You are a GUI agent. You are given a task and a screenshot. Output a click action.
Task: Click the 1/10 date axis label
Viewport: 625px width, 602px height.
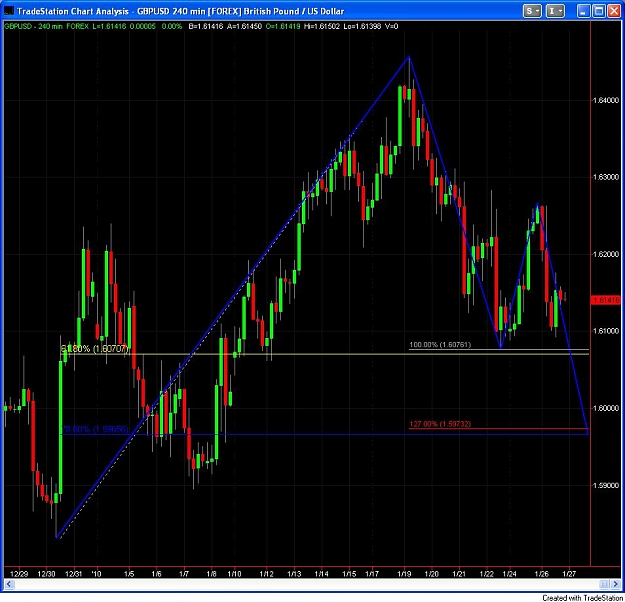(x=234, y=574)
